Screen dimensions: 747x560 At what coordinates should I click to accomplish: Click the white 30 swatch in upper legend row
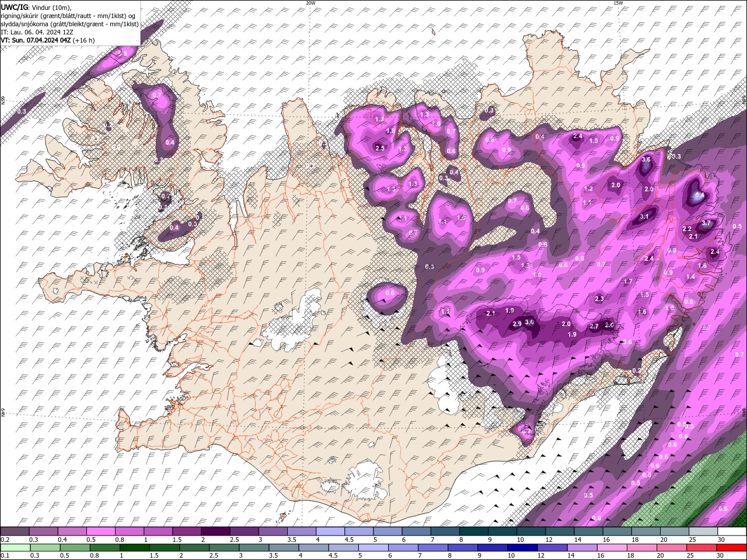732,531
